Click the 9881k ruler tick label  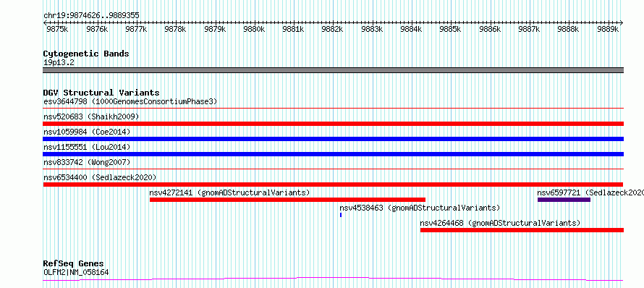[x=293, y=29]
